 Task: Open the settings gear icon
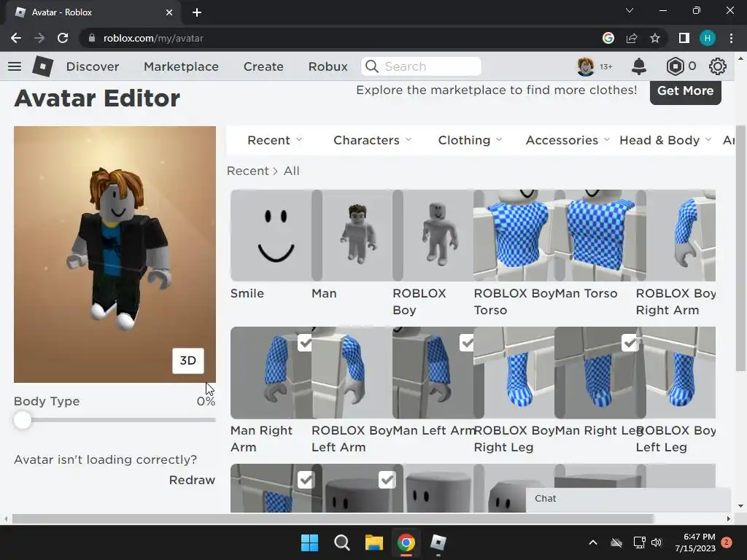718,66
